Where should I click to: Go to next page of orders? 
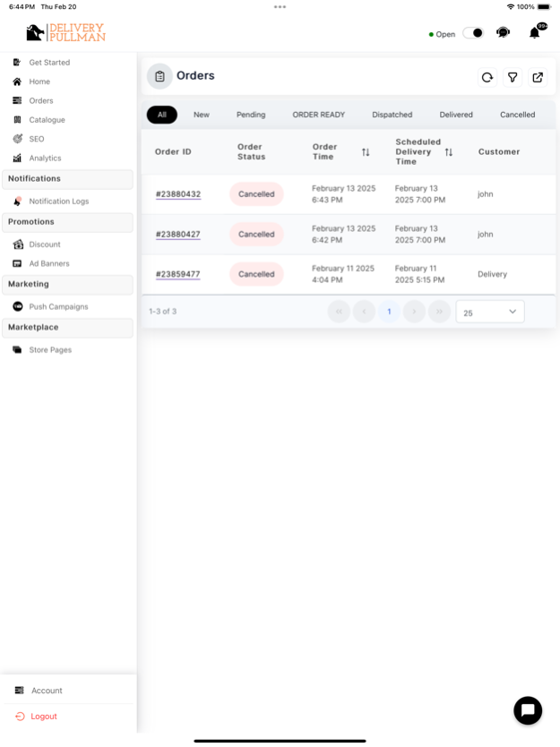click(x=414, y=312)
